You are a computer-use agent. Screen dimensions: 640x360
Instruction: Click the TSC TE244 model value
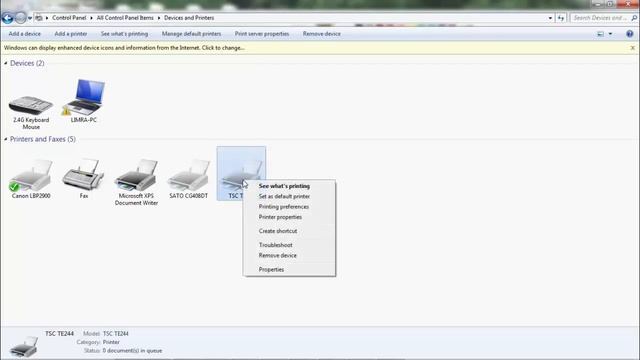[116, 333]
